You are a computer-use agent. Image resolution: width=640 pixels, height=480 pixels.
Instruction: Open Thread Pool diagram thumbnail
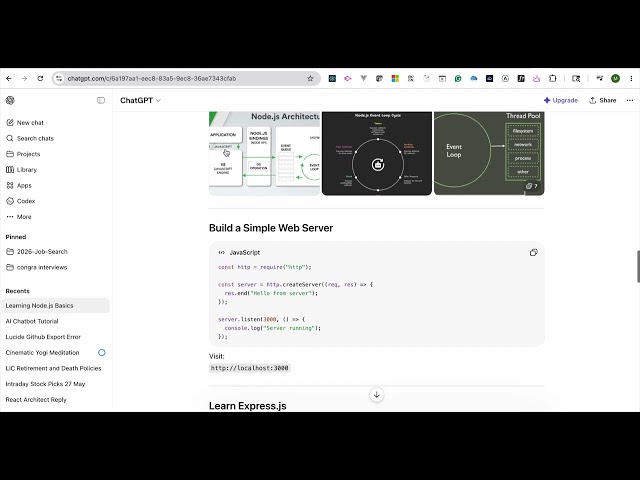click(489, 153)
